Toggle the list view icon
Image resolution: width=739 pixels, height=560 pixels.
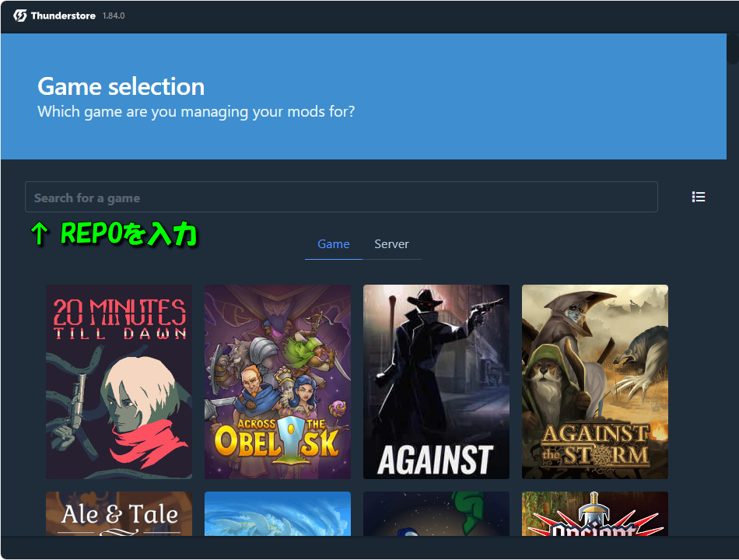pyautogui.click(x=699, y=197)
